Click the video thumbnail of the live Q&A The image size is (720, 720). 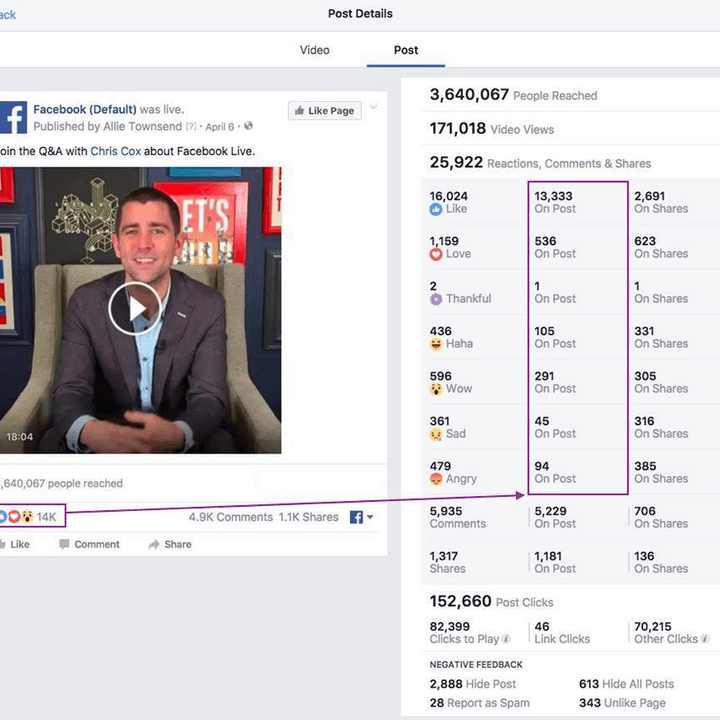141,310
